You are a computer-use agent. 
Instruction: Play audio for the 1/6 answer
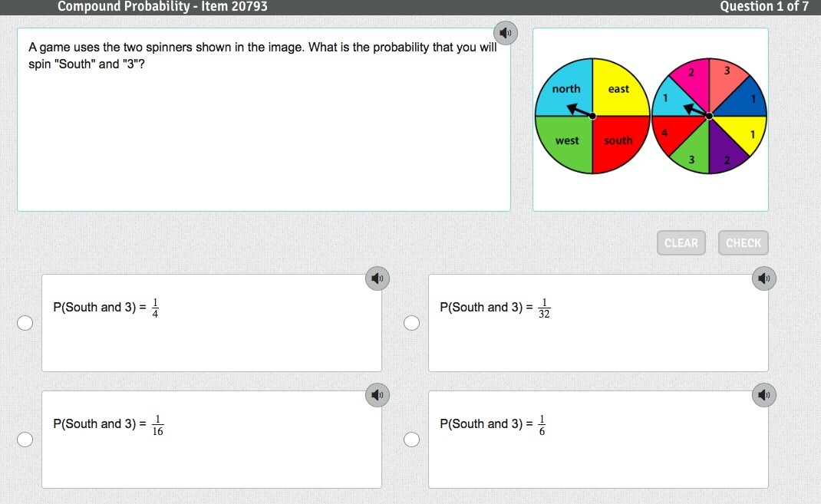pyautogui.click(x=763, y=394)
